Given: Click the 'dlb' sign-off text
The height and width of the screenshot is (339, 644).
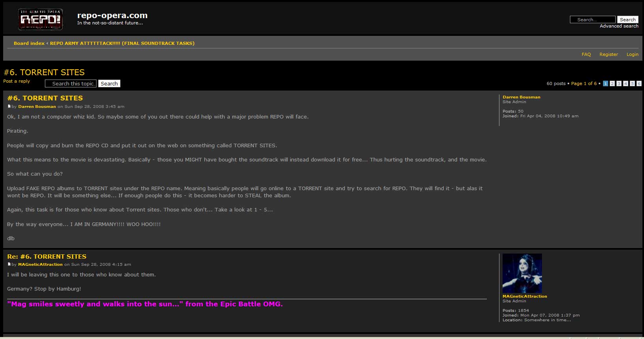Looking at the screenshot, I should pyautogui.click(x=11, y=239).
